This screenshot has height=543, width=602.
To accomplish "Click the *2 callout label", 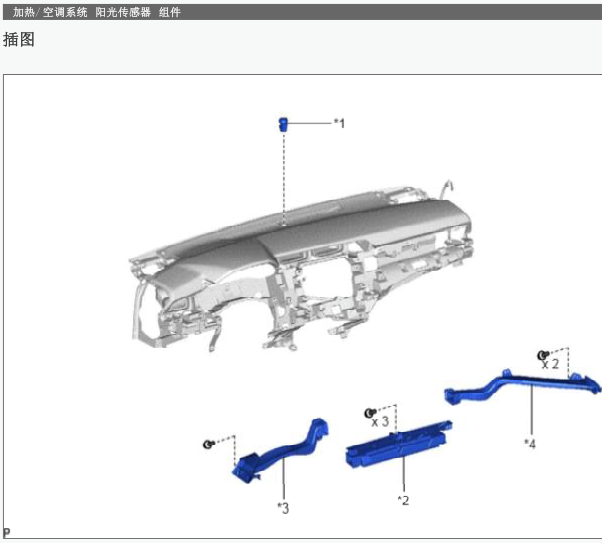I will 403,500.
